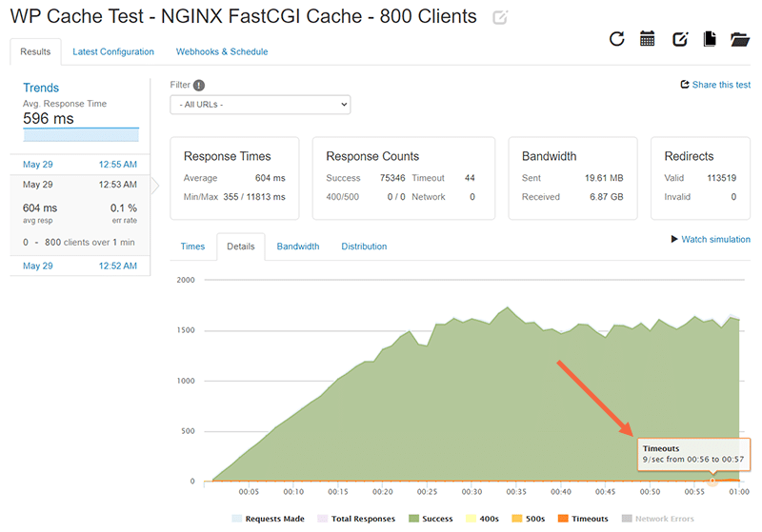Toggle the Timeouts legend series

(583, 519)
